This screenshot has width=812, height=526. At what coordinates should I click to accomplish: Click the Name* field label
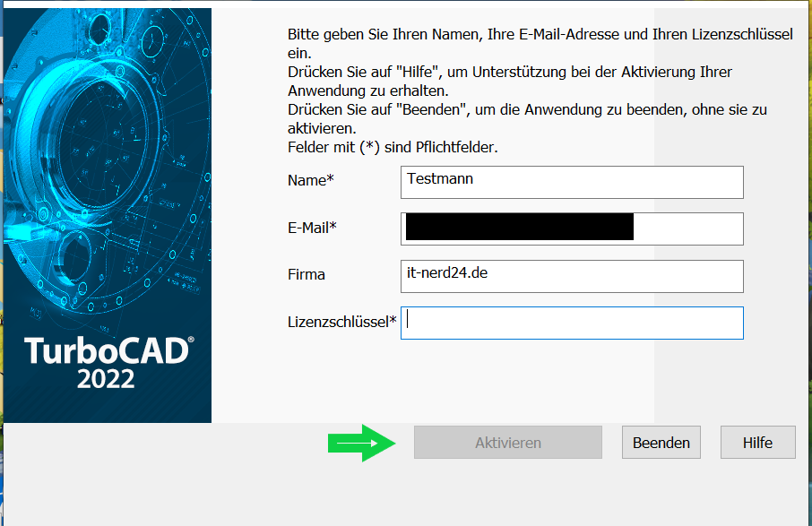pos(311,180)
